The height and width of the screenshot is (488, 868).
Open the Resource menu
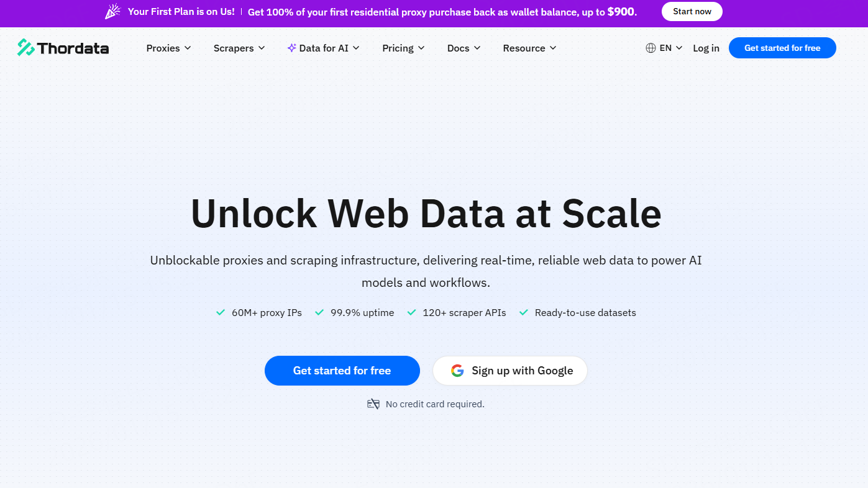[529, 48]
